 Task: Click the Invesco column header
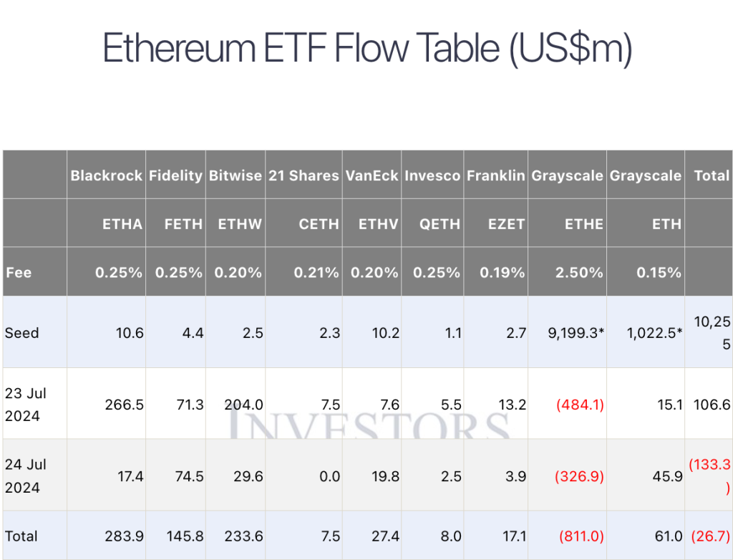click(x=432, y=175)
